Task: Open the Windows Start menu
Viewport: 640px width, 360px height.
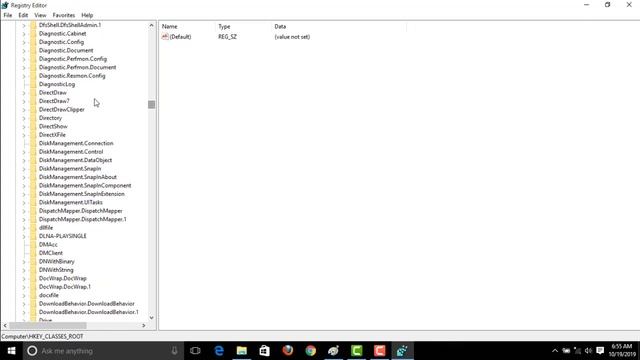Action: (11, 351)
